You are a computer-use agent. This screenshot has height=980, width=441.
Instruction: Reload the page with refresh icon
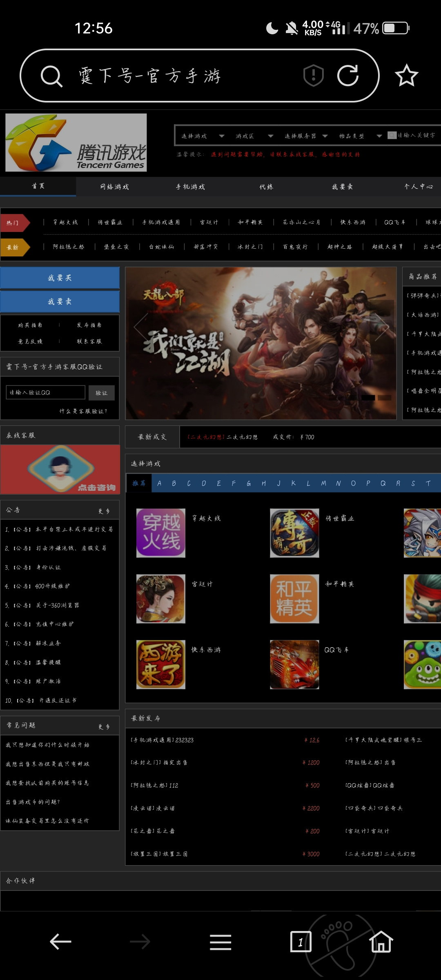[348, 76]
